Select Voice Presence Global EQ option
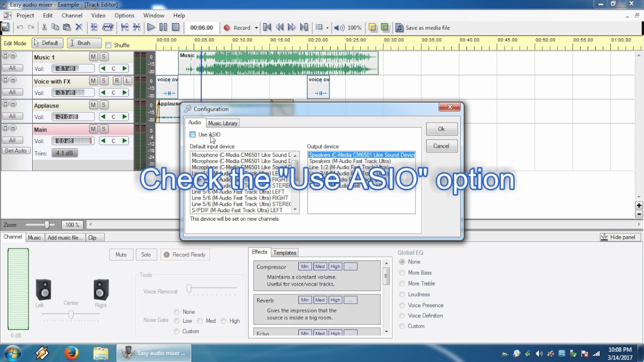 click(x=422, y=305)
